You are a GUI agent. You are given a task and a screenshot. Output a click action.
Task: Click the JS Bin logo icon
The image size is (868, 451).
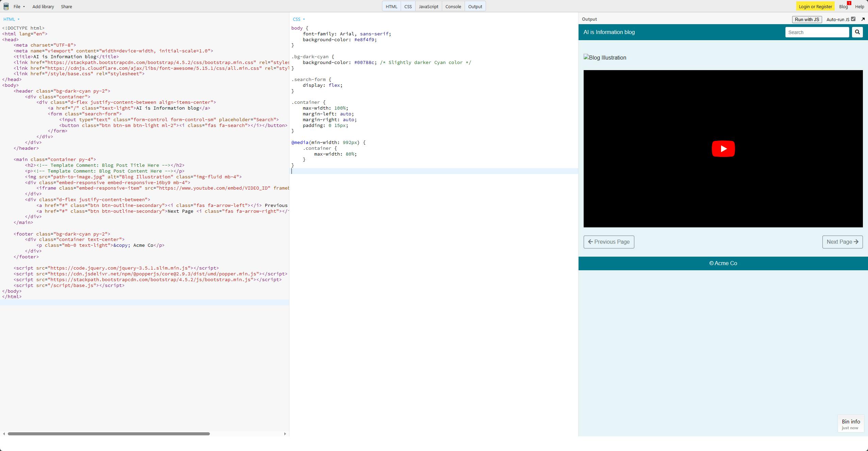(6, 6)
